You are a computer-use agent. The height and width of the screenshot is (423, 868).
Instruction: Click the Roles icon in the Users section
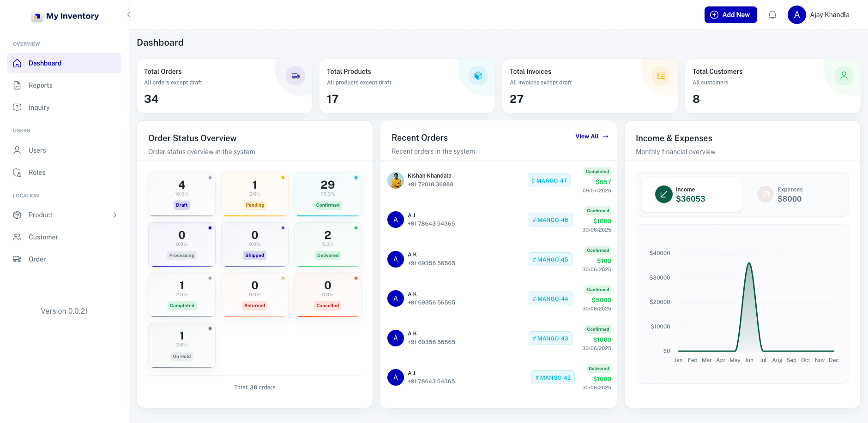17,173
